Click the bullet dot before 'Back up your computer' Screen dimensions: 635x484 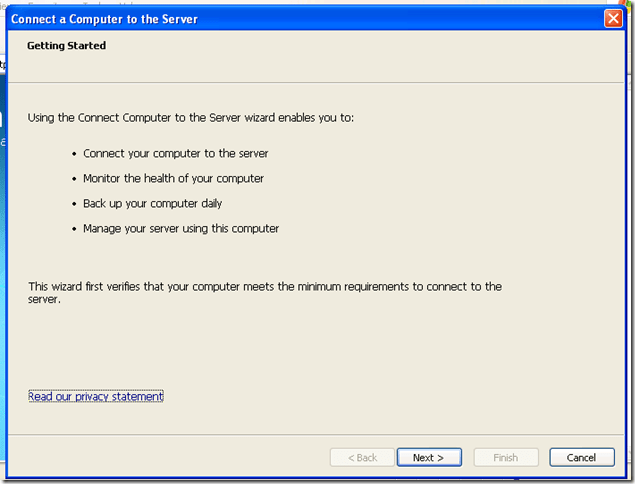[74, 204]
